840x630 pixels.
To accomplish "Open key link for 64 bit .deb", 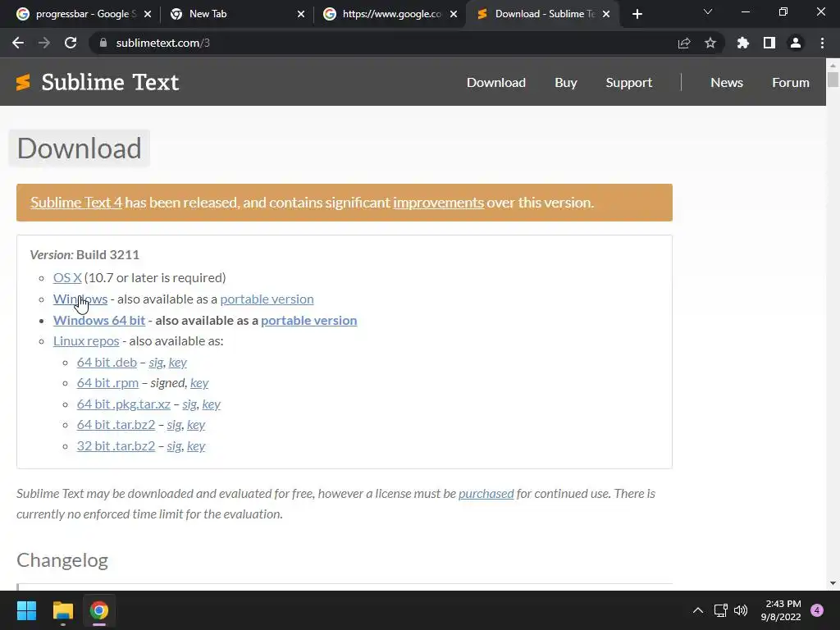I will 177,363.
